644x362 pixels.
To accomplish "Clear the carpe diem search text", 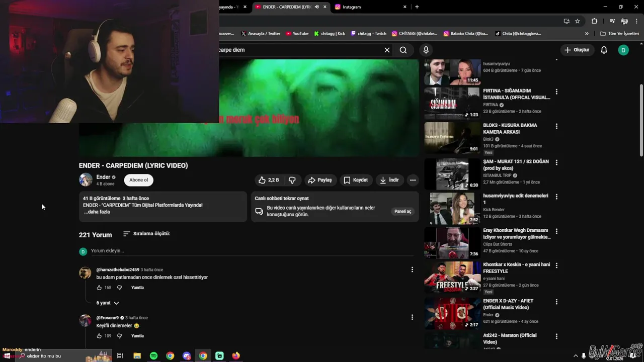I will 387,50.
